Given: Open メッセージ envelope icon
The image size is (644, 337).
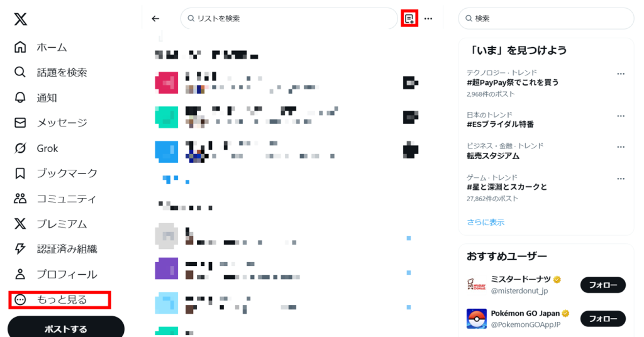Looking at the screenshot, I should tap(20, 123).
